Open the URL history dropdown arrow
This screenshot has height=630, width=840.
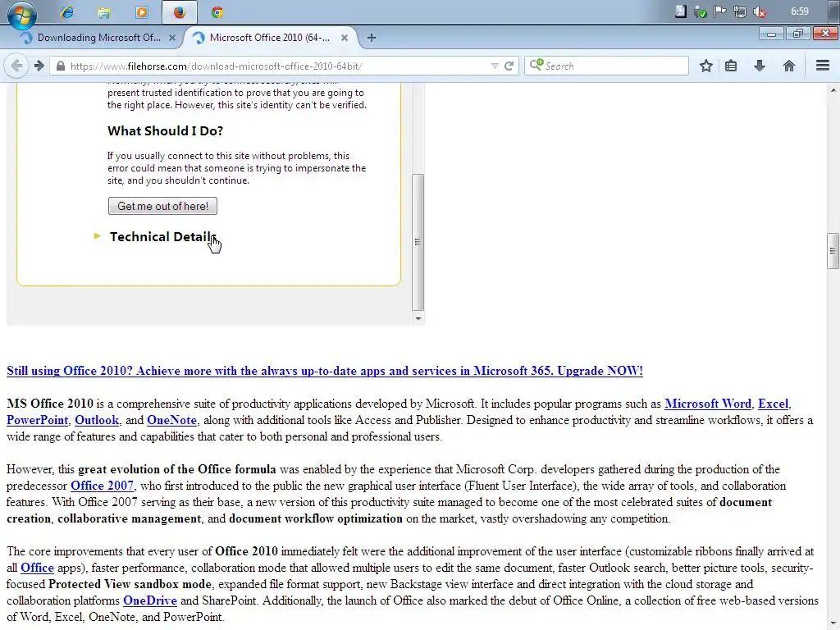pos(495,66)
